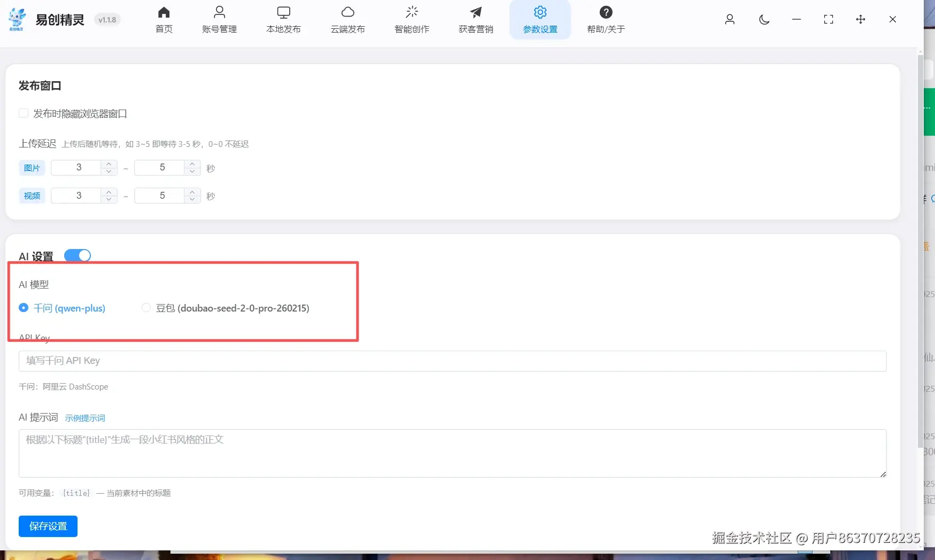Minimize the 易创精灵 window
Screen dimensions: 935x560
(797, 20)
